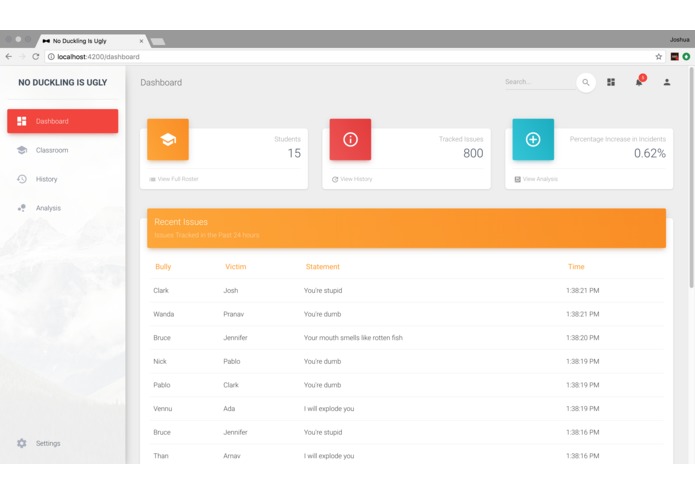
Task: Click the Settings gear icon
Action: [22, 443]
